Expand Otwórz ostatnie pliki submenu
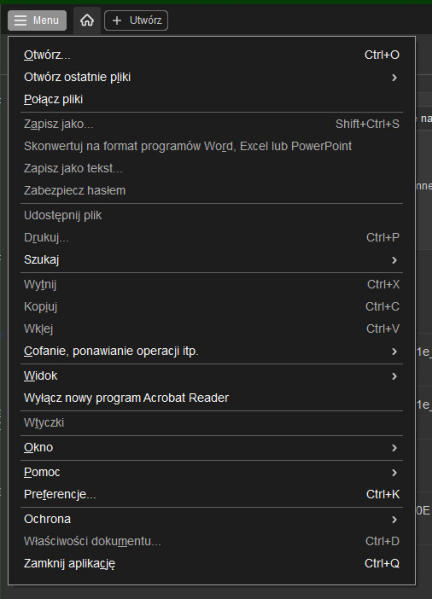 click(x=212, y=77)
